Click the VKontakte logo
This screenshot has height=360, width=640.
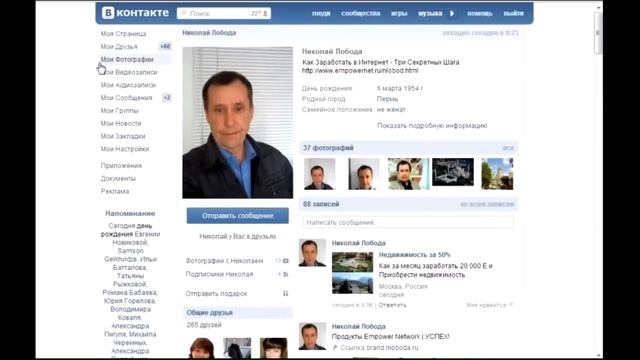point(135,13)
